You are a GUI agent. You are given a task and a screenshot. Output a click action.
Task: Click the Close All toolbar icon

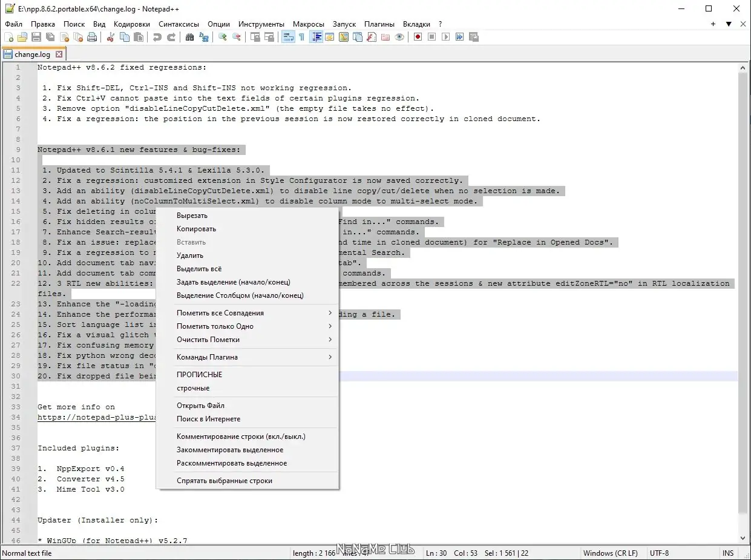(x=78, y=37)
